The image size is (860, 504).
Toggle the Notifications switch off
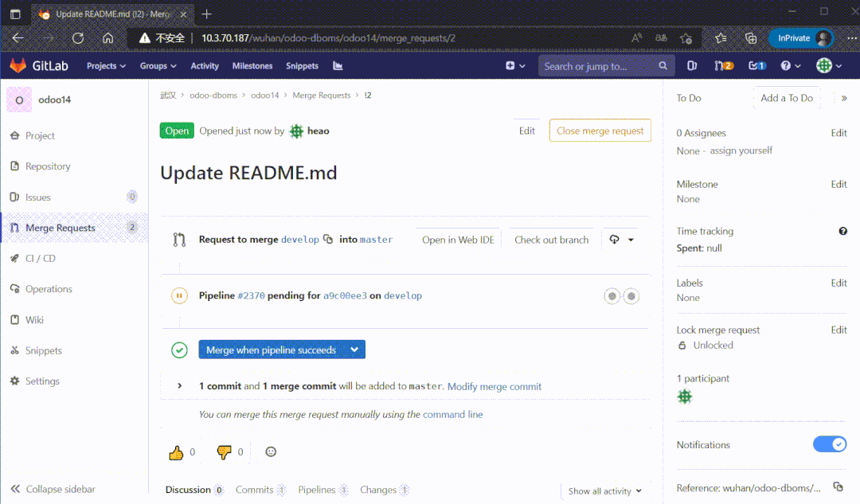click(x=829, y=444)
